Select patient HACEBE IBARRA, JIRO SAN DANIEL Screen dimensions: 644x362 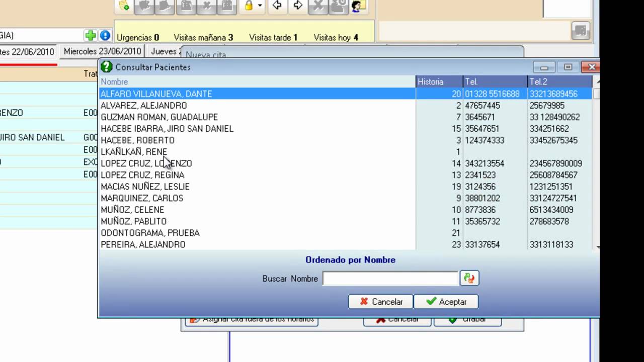[x=257, y=128]
